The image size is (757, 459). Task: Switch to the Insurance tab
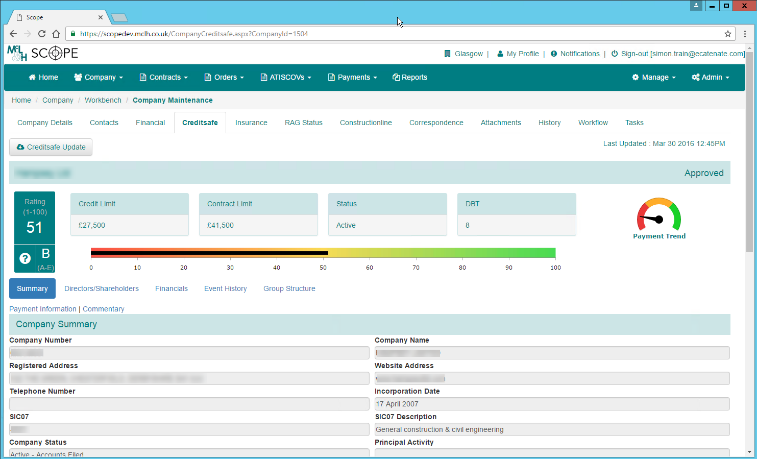(251, 122)
